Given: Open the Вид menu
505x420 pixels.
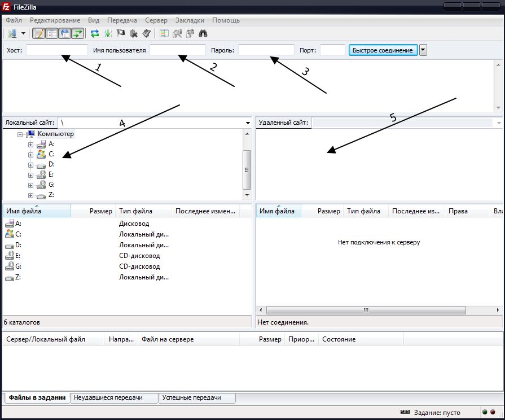Looking at the screenshot, I should click(x=94, y=20).
